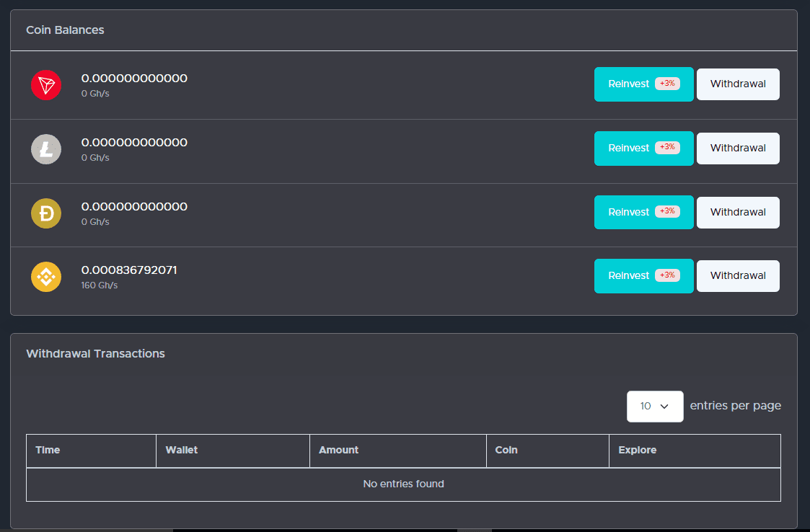Viewport: 810px width, 532px height.
Task: Click the yellow BNB coin icon
Action: point(46,277)
